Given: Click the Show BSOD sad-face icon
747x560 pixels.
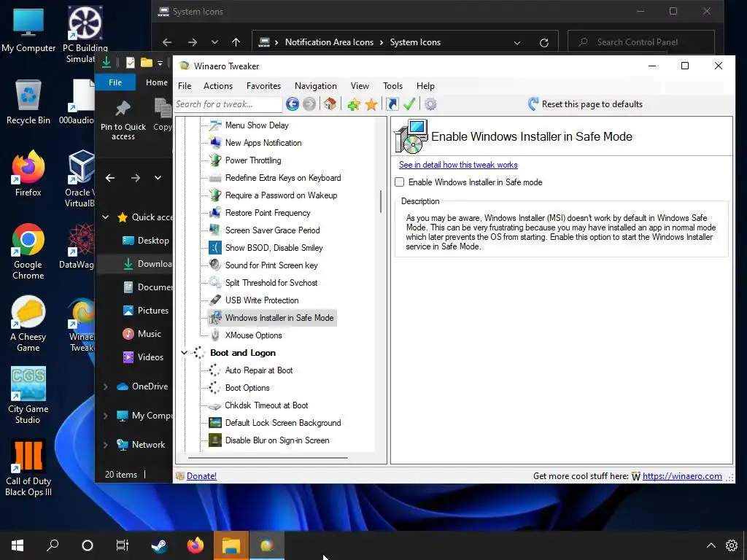Looking at the screenshot, I should pos(215,248).
